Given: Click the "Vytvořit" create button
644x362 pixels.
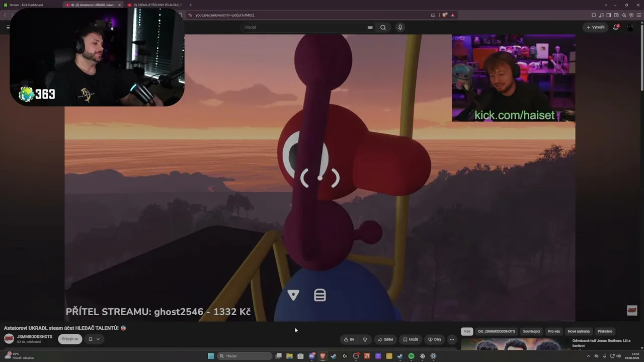Looking at the screenshot, I should 596,27.
